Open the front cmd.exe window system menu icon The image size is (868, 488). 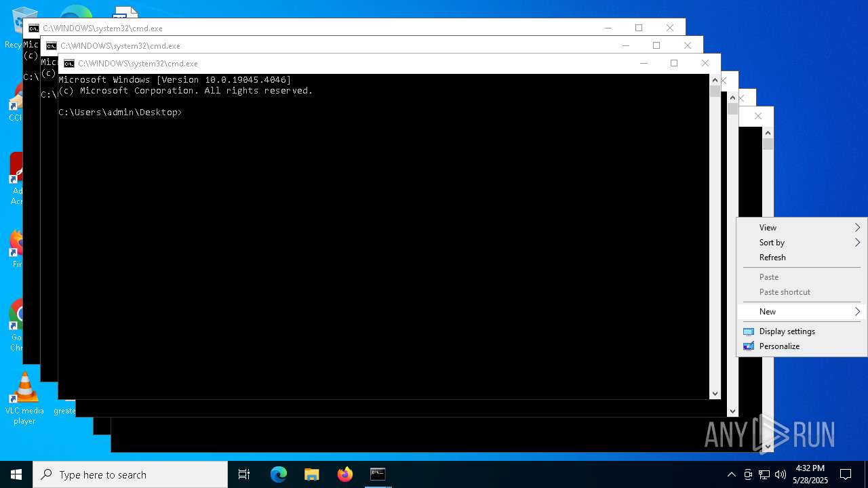tap(68, 64)
